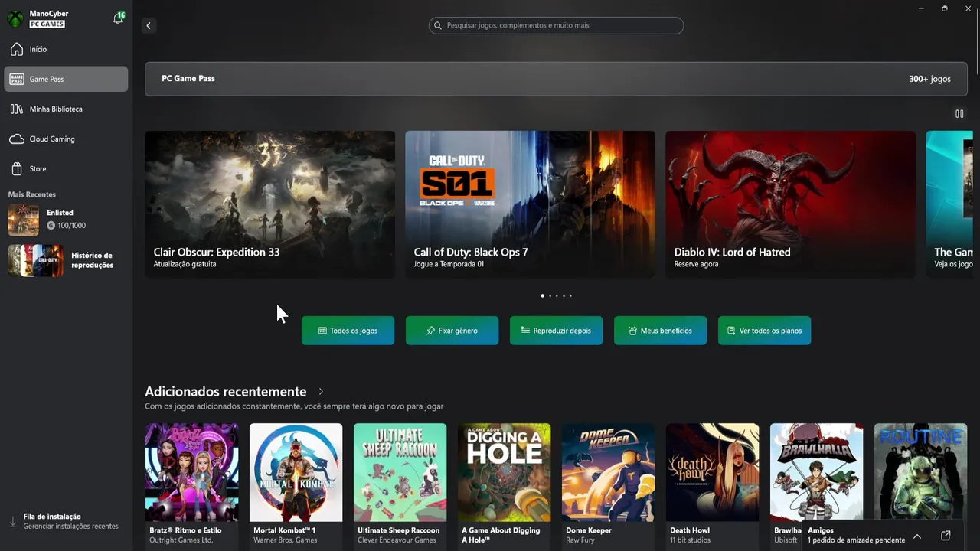Go back using the back arrow
The height and width of the screenshot is (551, 980).
click(149, 25)
